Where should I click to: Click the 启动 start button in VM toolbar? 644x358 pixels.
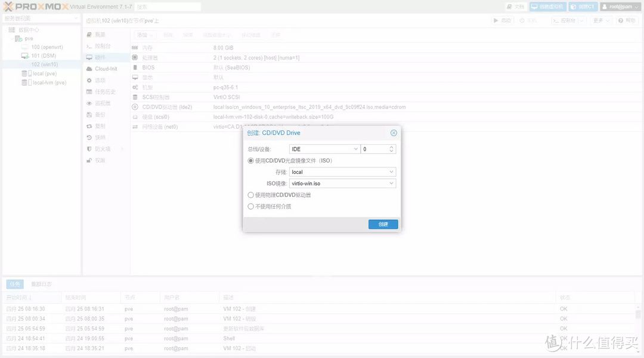pos(502,20)
